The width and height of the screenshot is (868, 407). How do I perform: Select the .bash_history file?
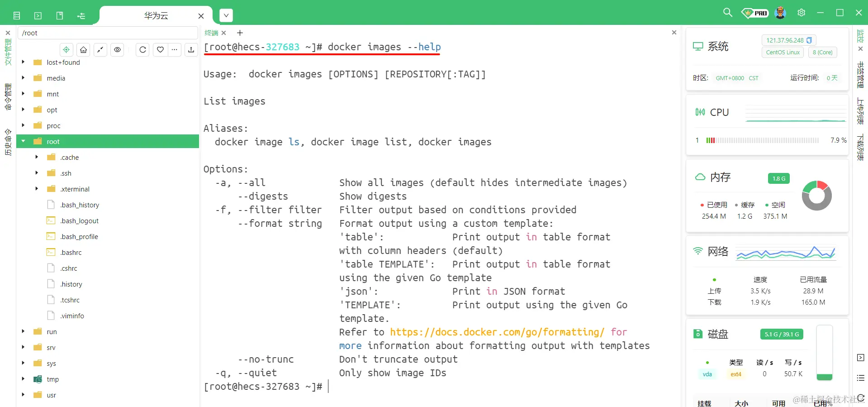point(80,205)
